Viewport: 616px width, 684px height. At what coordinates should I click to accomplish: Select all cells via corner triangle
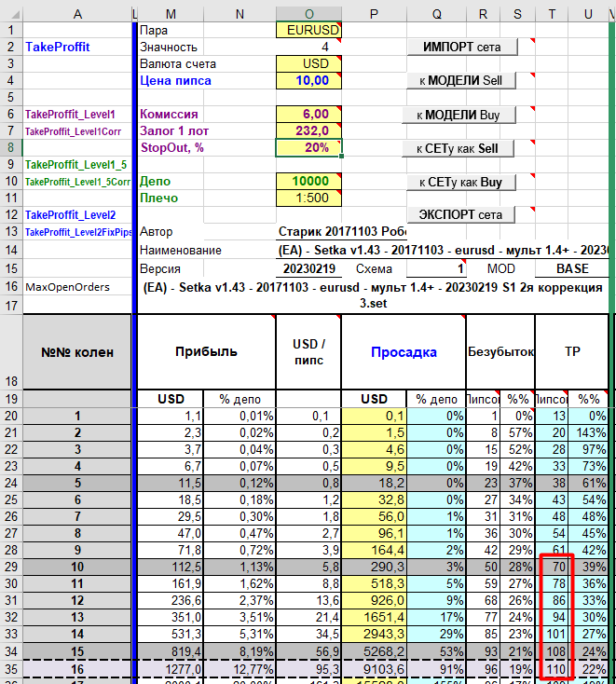click(x=11, y=14)
